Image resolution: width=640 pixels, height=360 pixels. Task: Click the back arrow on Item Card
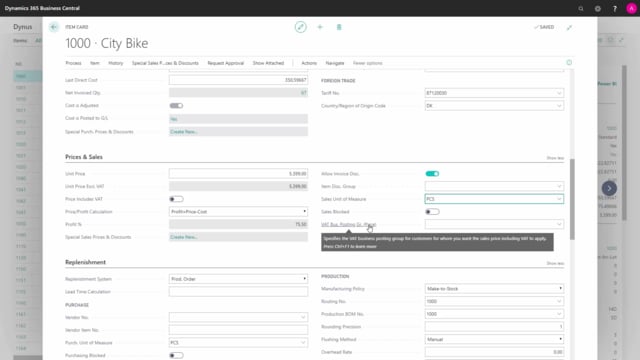pyautogui.click(x=54, y=27)
